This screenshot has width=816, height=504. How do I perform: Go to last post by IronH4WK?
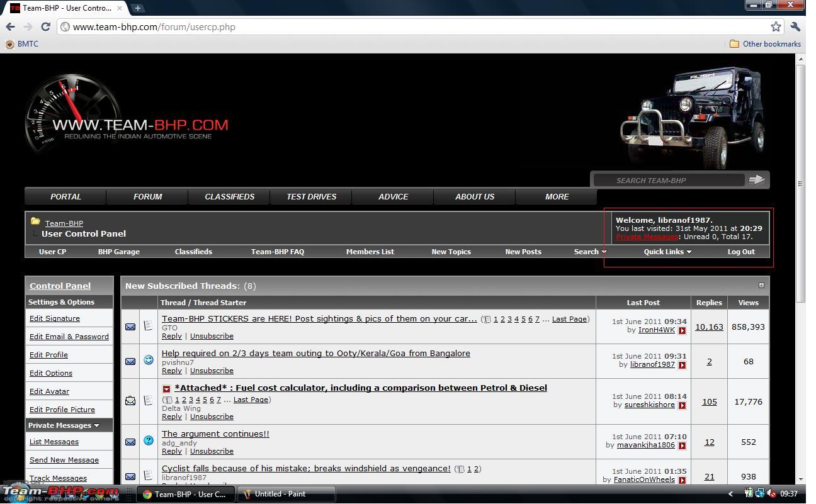(682, 330)
